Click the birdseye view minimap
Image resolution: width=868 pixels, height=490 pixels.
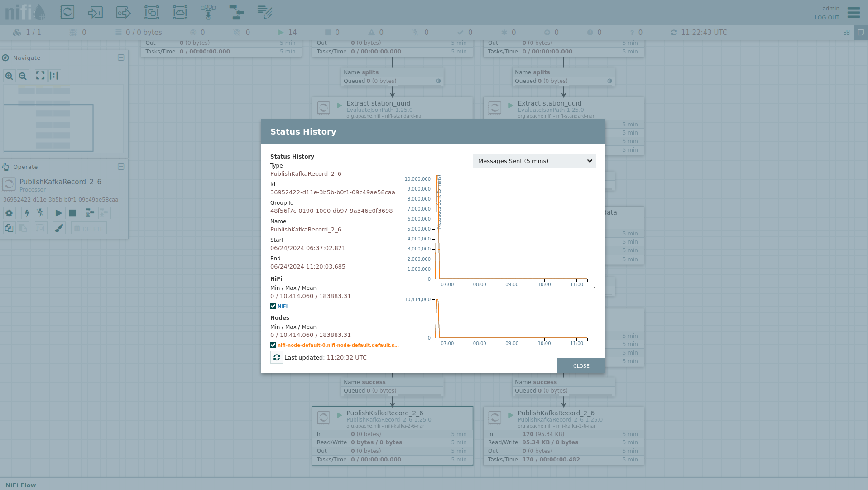[63, 119]
